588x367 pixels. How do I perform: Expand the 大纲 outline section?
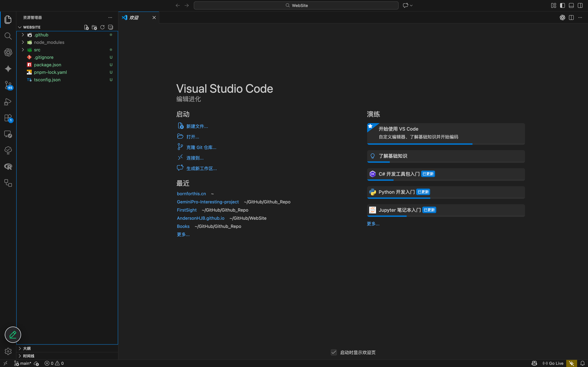pos(67,349)
